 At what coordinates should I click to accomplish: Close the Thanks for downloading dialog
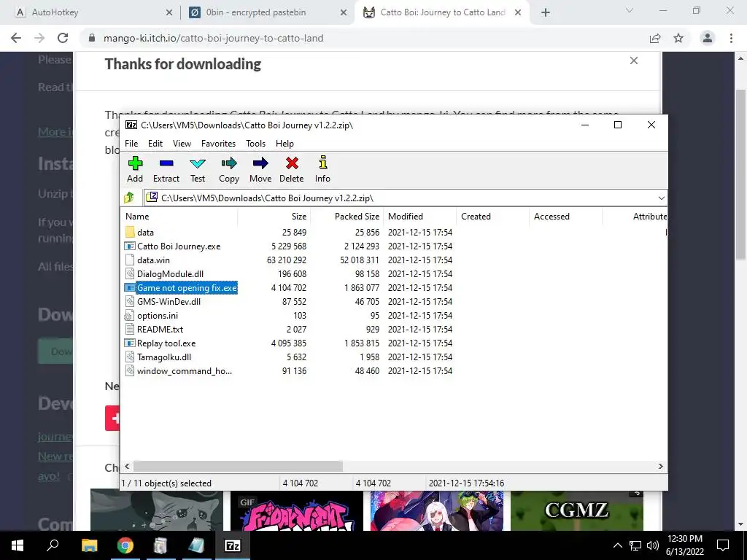pos(634,61)
